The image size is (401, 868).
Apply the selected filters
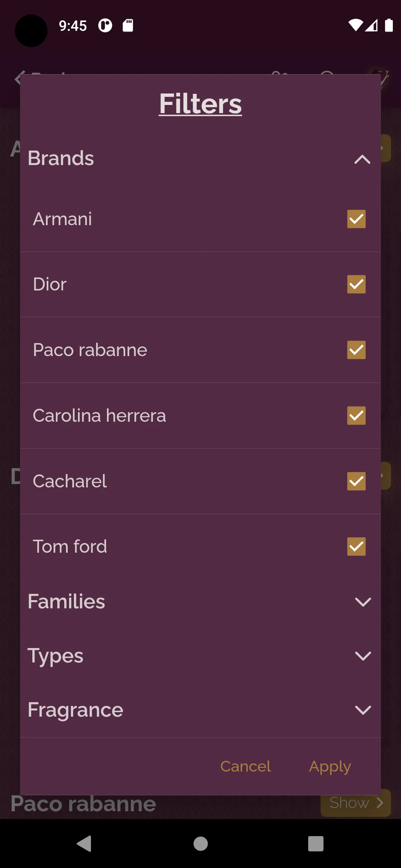(330, 767)
